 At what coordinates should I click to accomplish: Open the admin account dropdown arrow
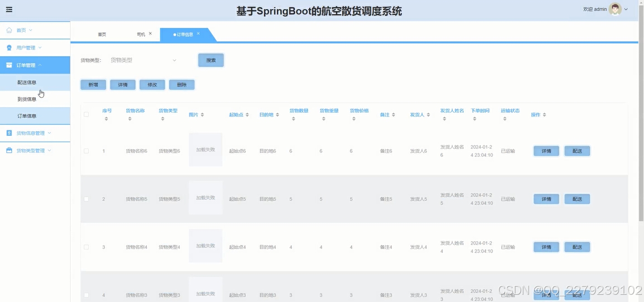click(626, 9)
